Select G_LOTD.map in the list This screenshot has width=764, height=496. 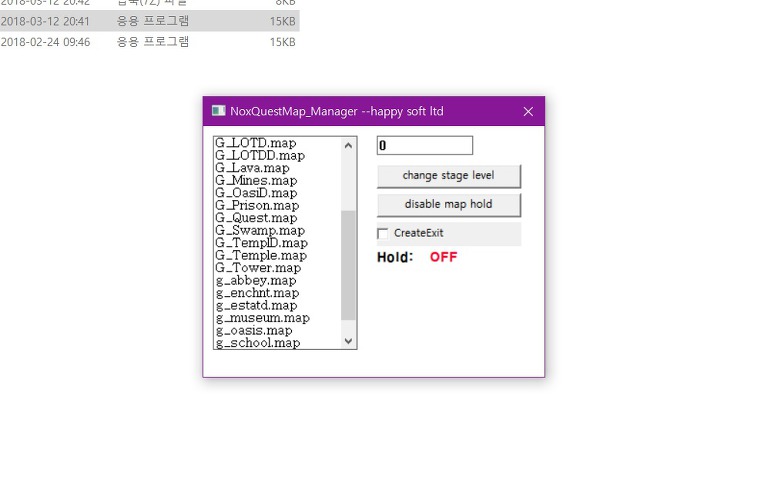click(278, 143)
